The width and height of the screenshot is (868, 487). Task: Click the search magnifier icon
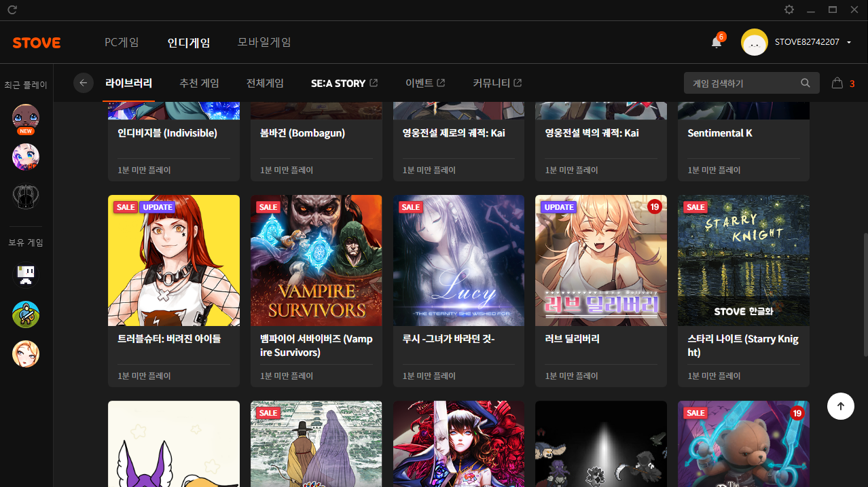pyautogui.click(x=806, y=83)
